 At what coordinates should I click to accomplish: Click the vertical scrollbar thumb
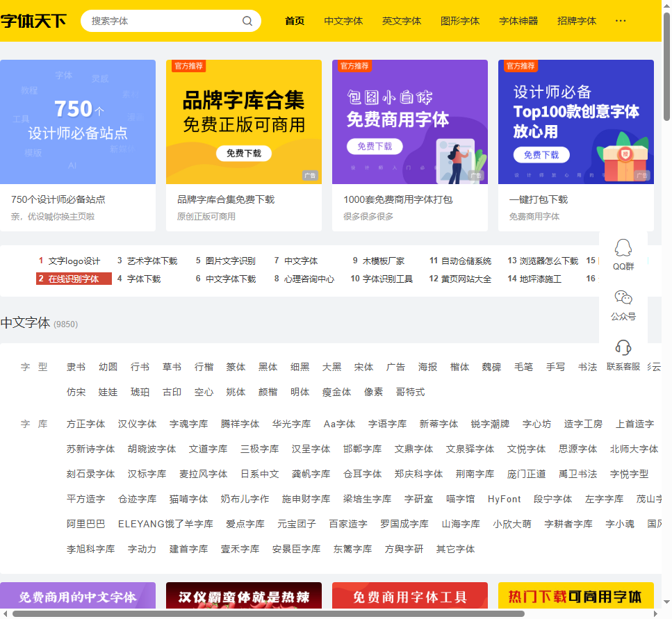[667, 67]
